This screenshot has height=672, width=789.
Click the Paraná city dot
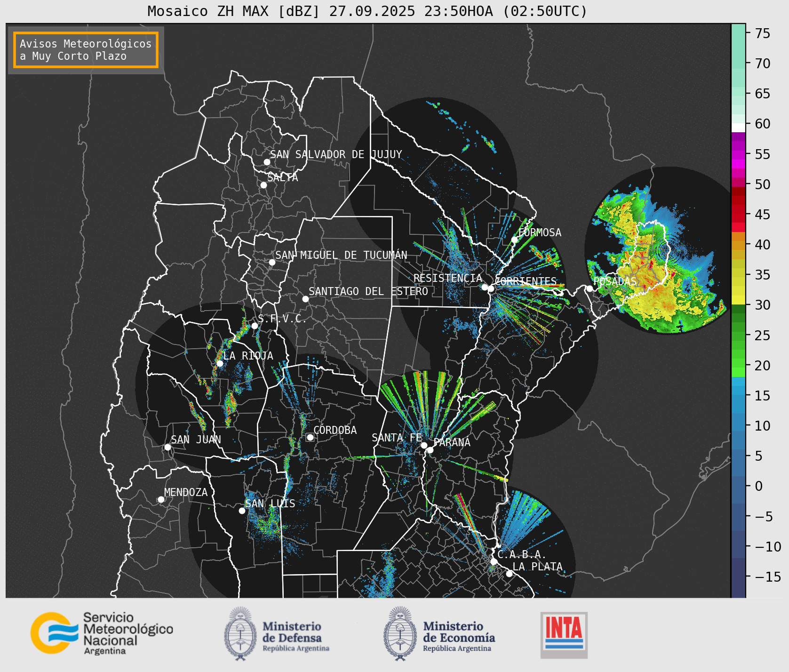[430, 450]
